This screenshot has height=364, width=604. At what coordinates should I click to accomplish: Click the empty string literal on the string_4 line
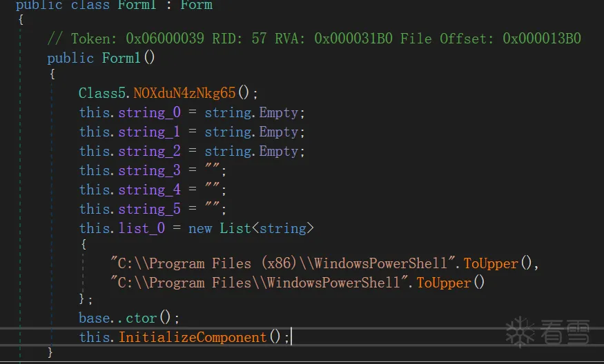tap(212, 185)
